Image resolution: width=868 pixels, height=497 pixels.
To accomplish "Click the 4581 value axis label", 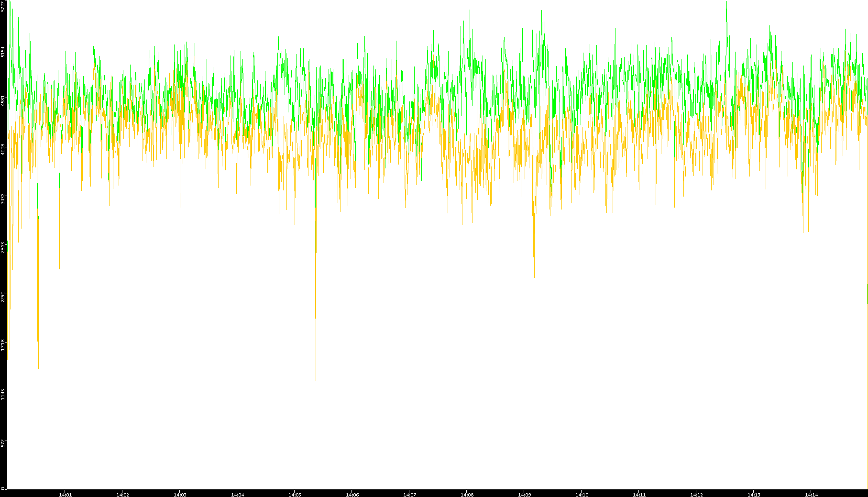I will tap(3, 100).
